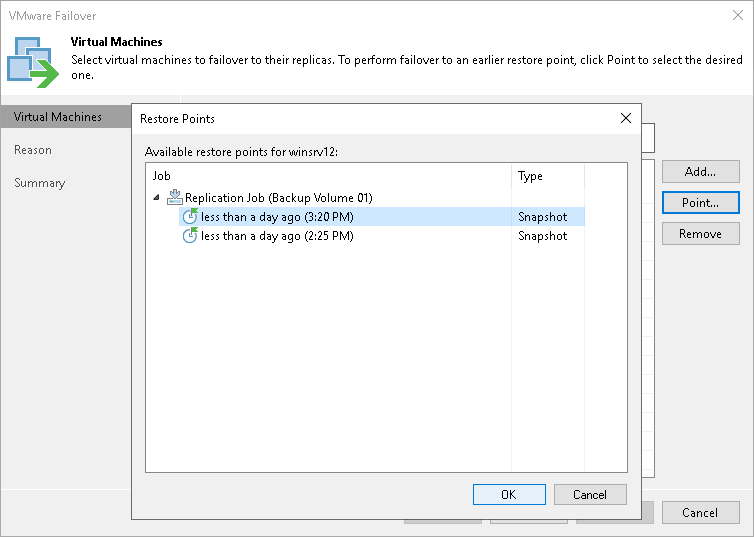Screen dimensions: 754x537
Task: Select Replication Job (Backup Volume 01) row
Action: point(279,198)
